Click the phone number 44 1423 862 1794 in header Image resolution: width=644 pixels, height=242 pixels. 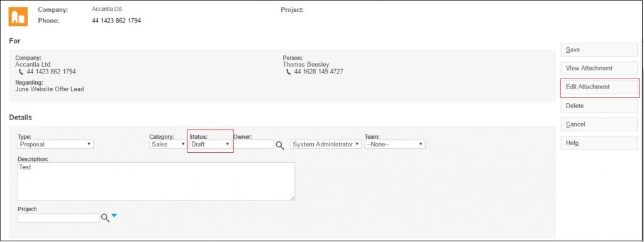click(x=116, y=21)
